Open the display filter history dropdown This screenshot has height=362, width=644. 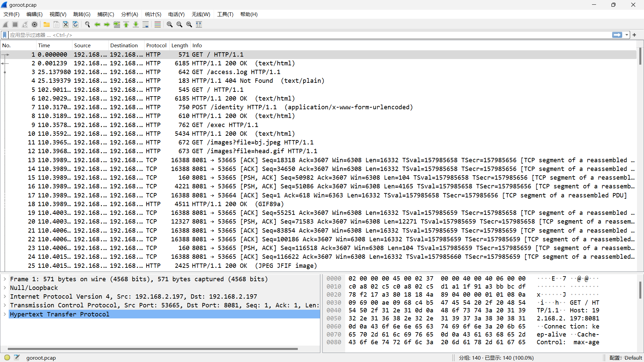tap(627, 35)
